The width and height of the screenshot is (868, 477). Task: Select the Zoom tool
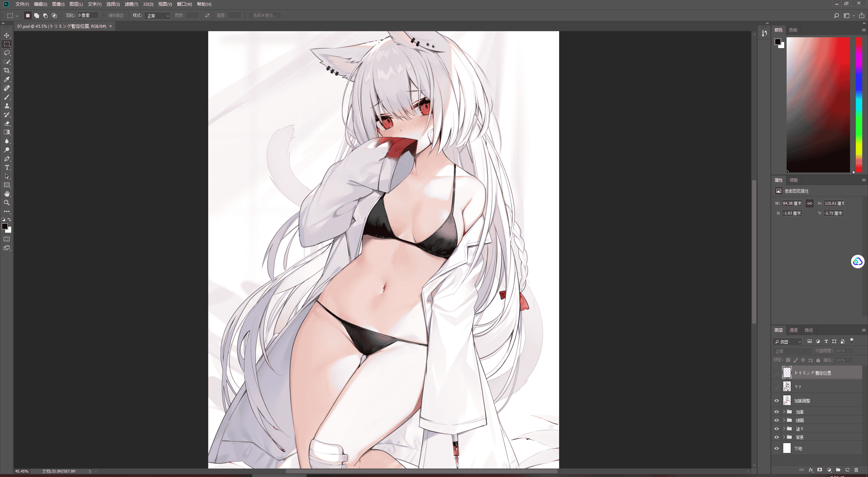[7, 203]
